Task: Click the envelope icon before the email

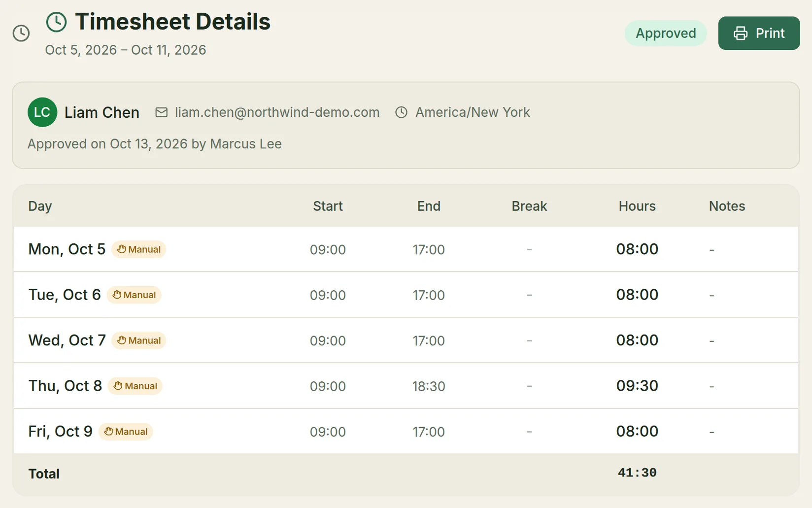Action: tap(161, 112)
